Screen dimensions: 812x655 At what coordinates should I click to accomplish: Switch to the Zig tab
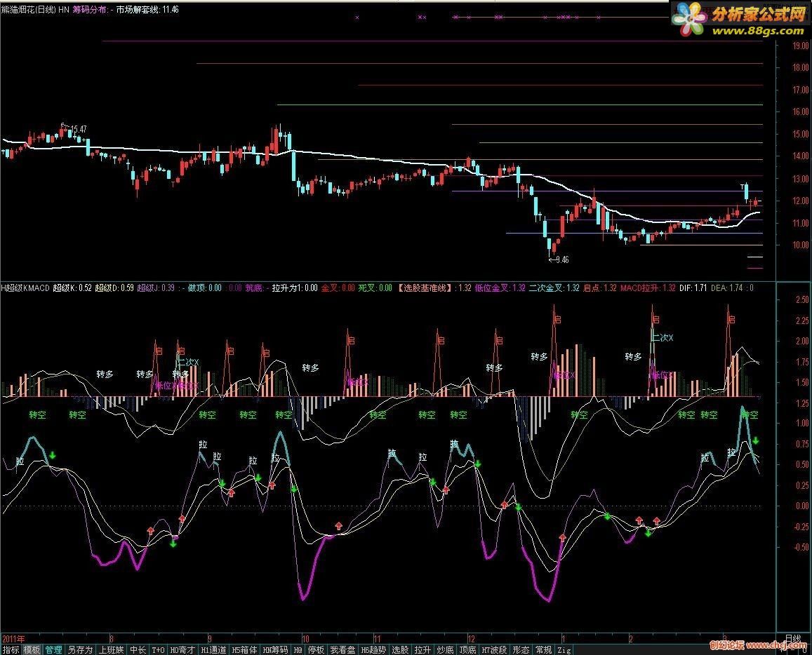564,649
